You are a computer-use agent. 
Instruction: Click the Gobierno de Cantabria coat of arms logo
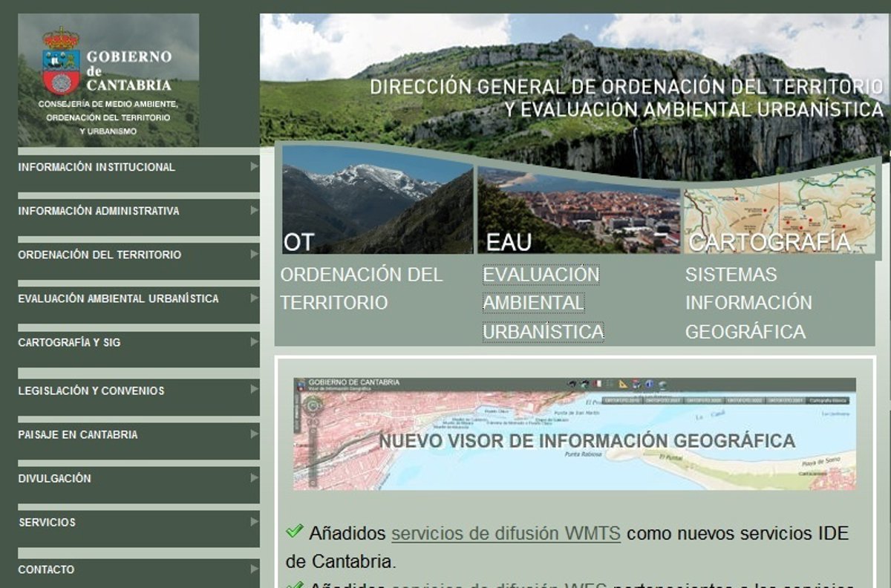(x=61, y=61)
